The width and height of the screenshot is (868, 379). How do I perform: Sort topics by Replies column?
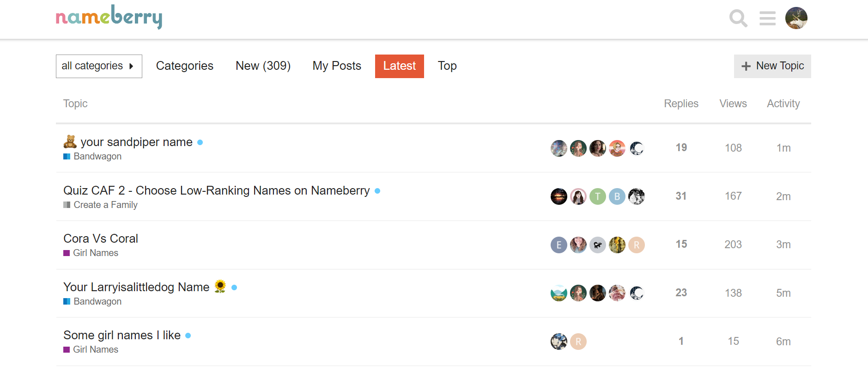pyautogui.click(x=681, y=104)
